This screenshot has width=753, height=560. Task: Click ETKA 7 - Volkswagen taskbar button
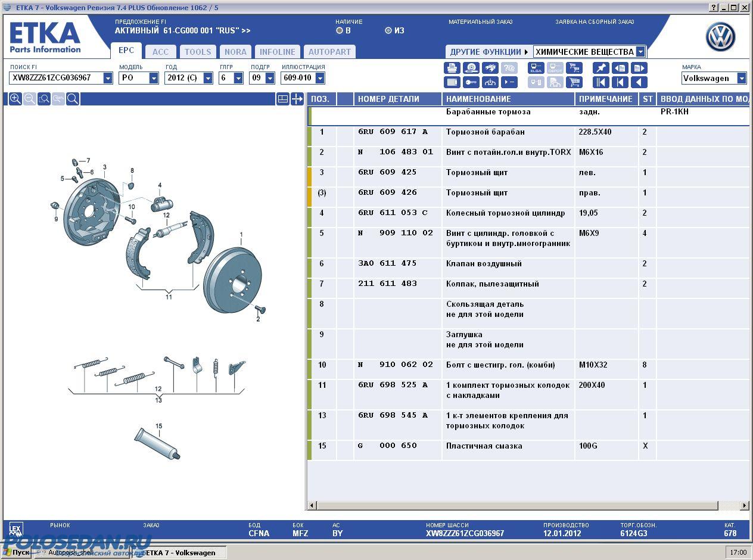pos(180,552)
